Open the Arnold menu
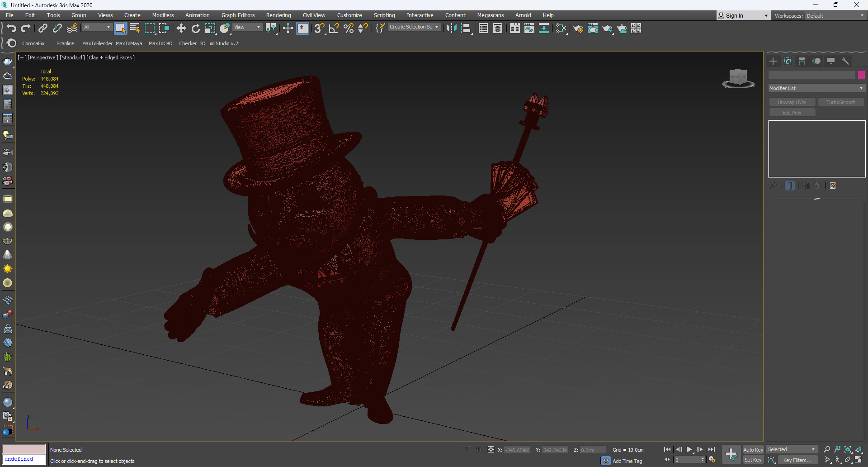This screenshot has height=467, width=868. click(x=523, y=15)
